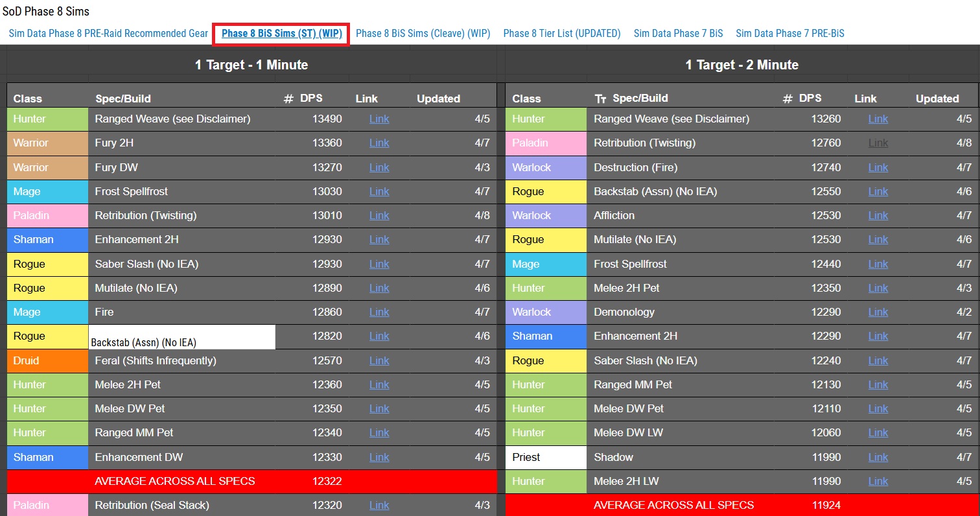Select the 4/8 date in the 1 Minute table
980x516 pixels.
(482, 215)
